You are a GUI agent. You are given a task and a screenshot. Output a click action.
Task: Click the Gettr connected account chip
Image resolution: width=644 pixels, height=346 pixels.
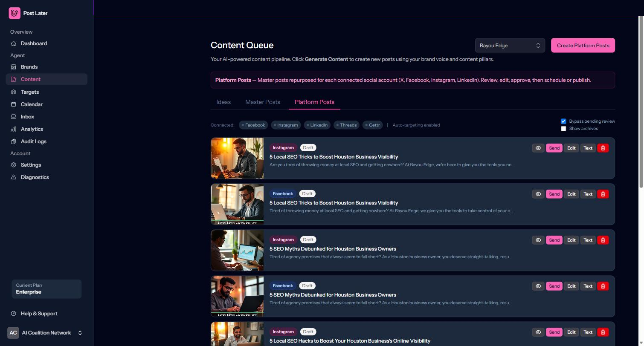point(373,125)
